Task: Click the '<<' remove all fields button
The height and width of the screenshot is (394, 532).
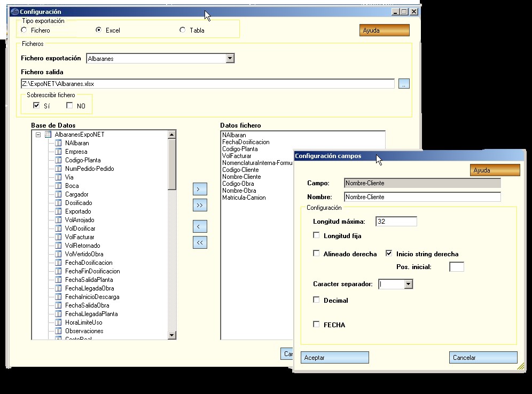Action: [200, 242]
